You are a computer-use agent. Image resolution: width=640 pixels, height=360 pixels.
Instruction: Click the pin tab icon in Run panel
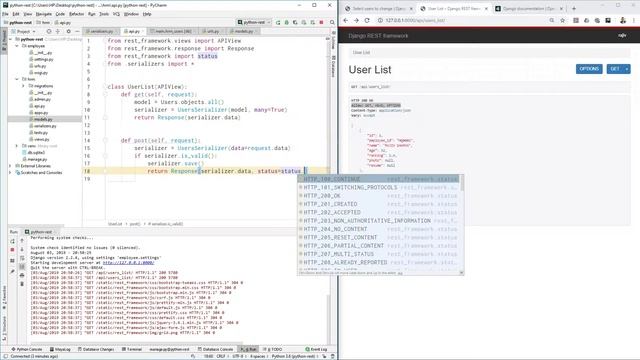[12, 271]
